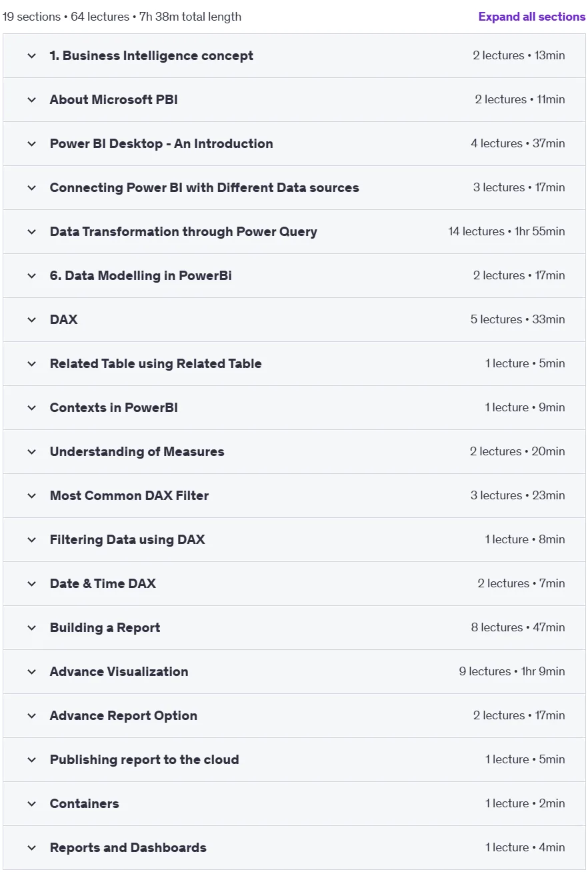The height and width of the screenshot is (872, 588).
Task: Expand the Advance Report Option row
Action: coord(294,716)
